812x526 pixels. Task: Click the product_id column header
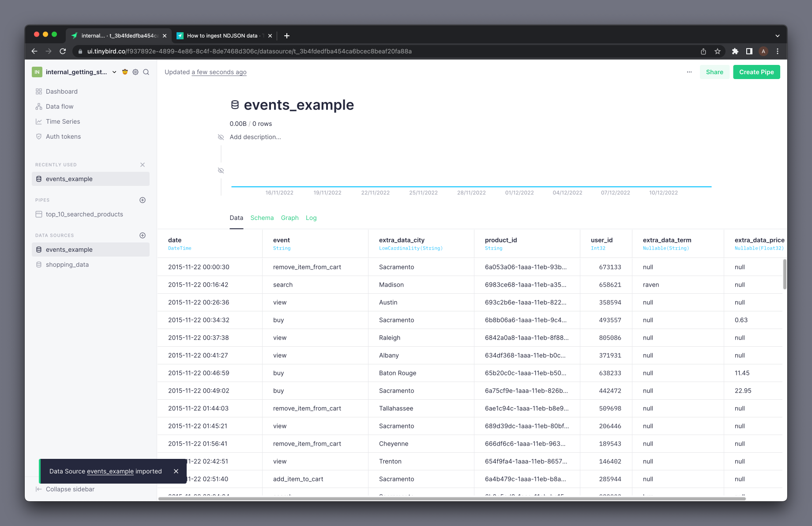[x=527, y=243]
